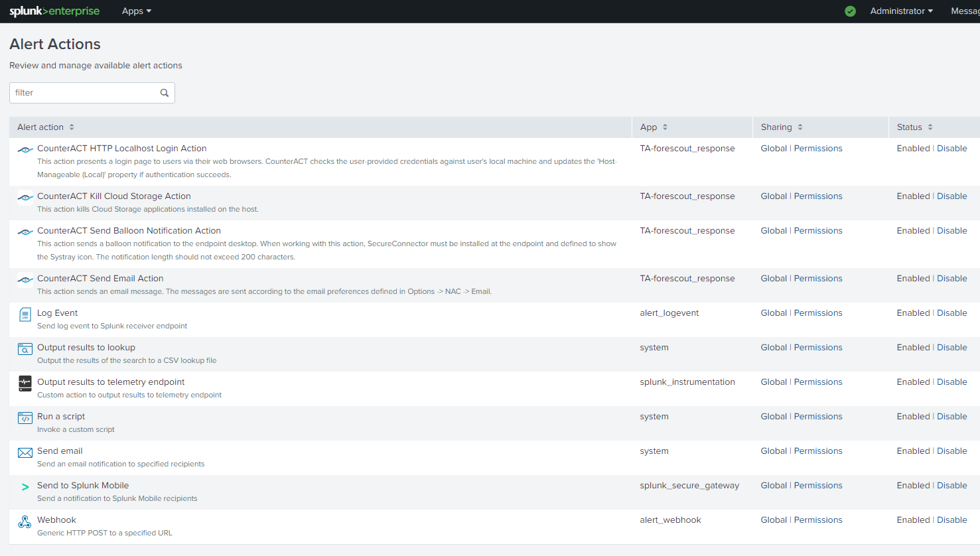
Task: Click the Webhook icon
Action: tap(25, 521)
